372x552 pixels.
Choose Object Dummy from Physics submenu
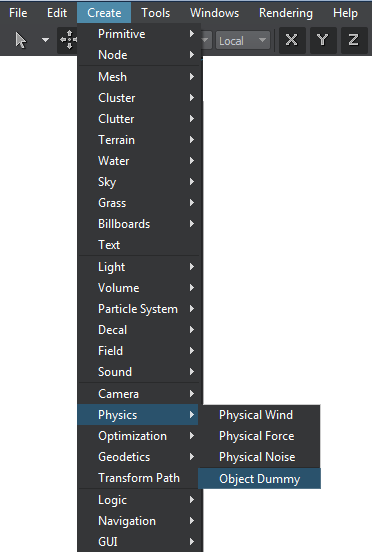tap(259, 479)
